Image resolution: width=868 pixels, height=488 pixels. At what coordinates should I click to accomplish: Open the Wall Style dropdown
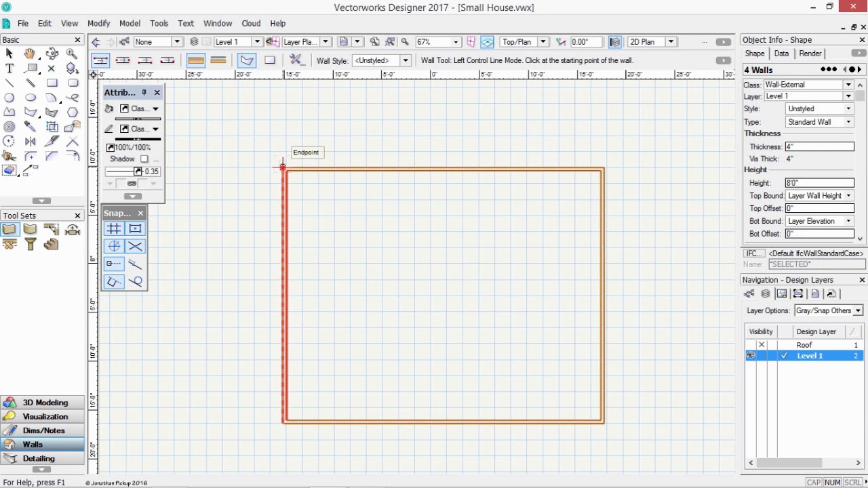381,60
